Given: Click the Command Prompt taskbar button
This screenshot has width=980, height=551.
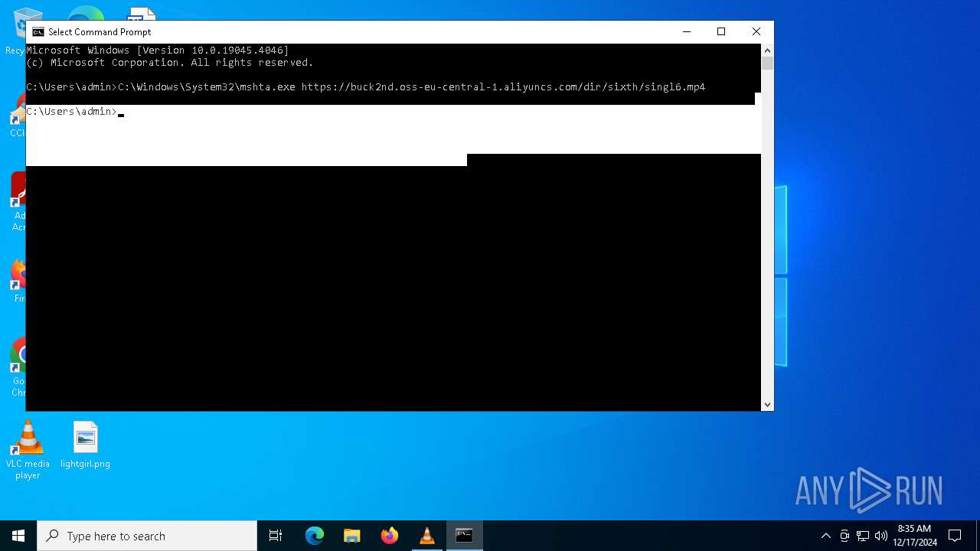Looking at the screenshot, I should tap(464, 536).
